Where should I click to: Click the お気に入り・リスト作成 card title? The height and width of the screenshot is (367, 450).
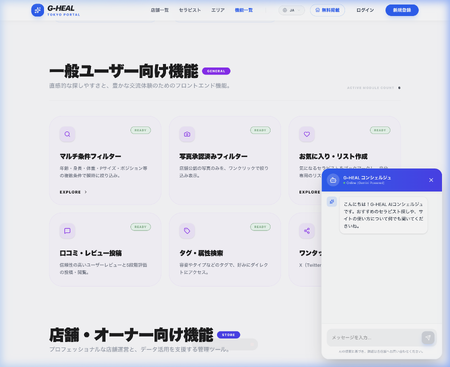(333, 156)
